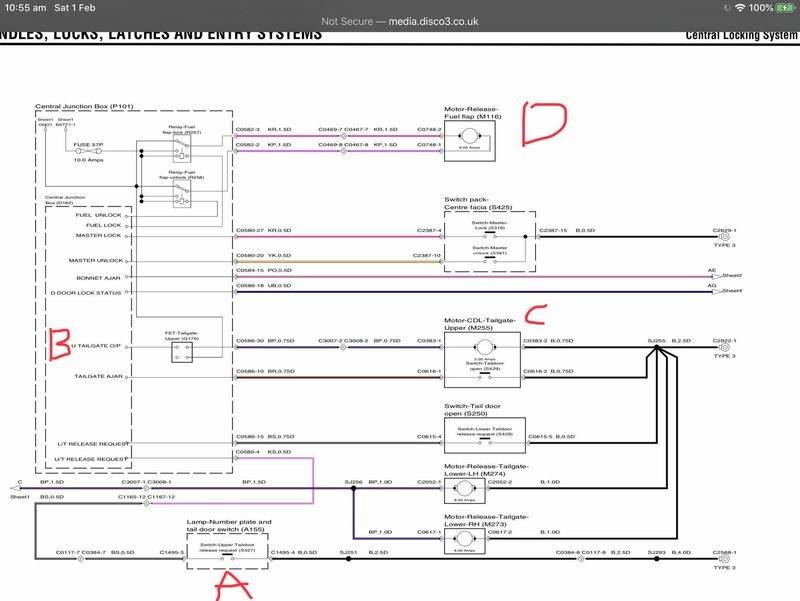Click the Sheet1 off-page arrow at left
800x601 pixels.
16,488
